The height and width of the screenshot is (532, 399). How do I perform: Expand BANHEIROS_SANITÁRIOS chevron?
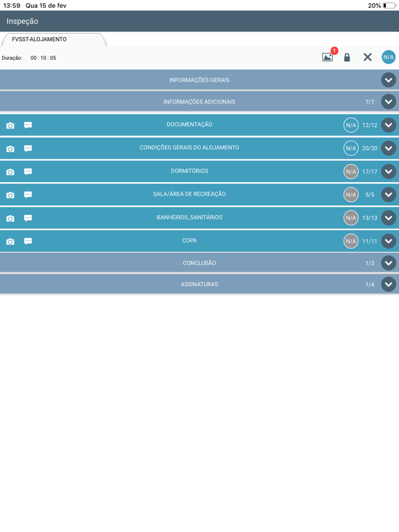pyautogui.click(x=389, y=218)
